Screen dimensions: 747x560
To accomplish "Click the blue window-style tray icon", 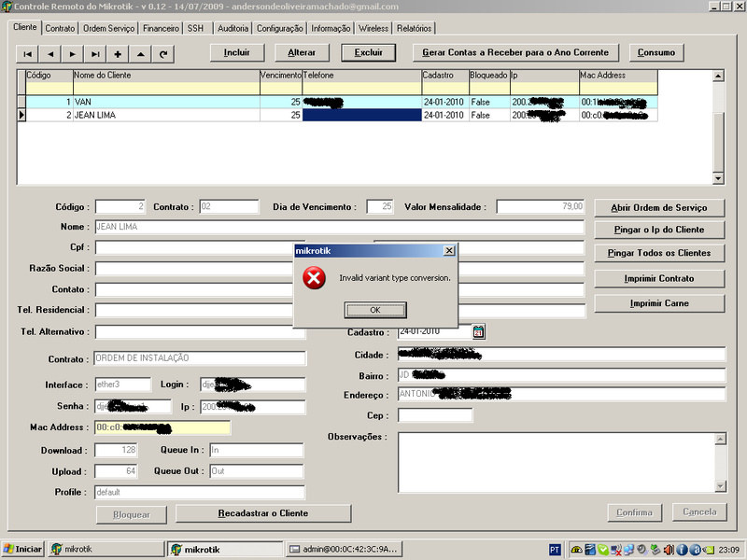I will (590, 550).
